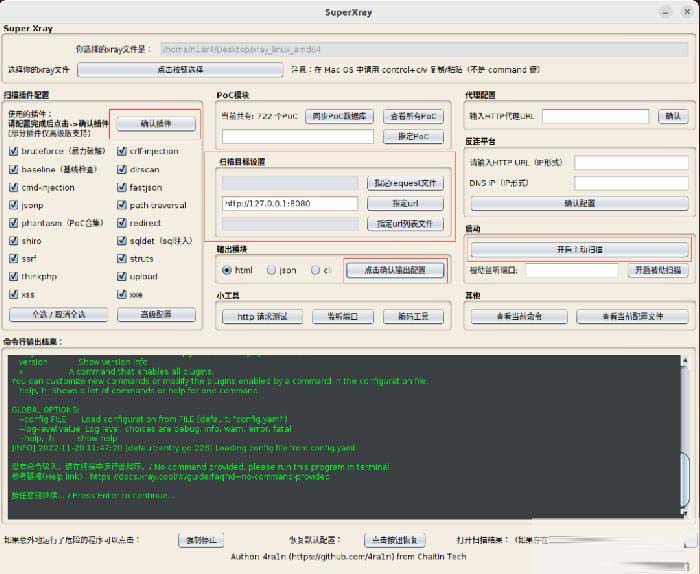
Task: Close the SuperXray window
Action: pyautogui.click(x=687, y=12)
